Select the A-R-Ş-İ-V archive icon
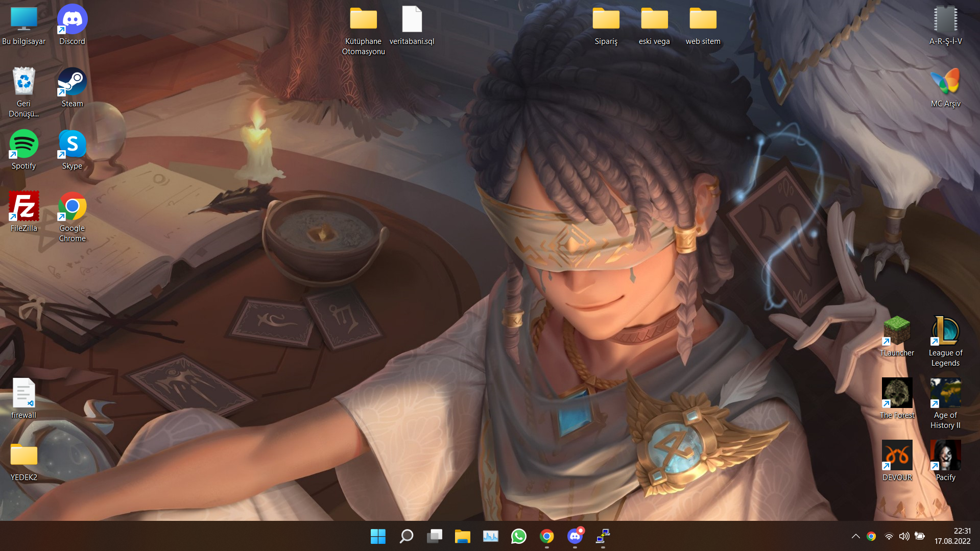The image size is (980, 551). 946,26
